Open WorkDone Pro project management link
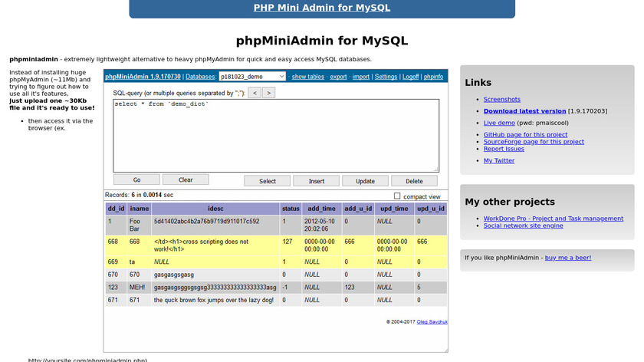The height and width of the screenshot is (362, 644). (x=554, y=219)
